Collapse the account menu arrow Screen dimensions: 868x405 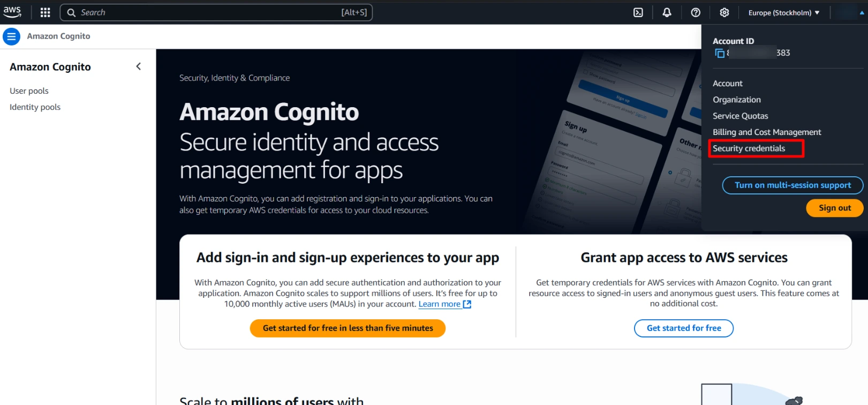point(862,13)
